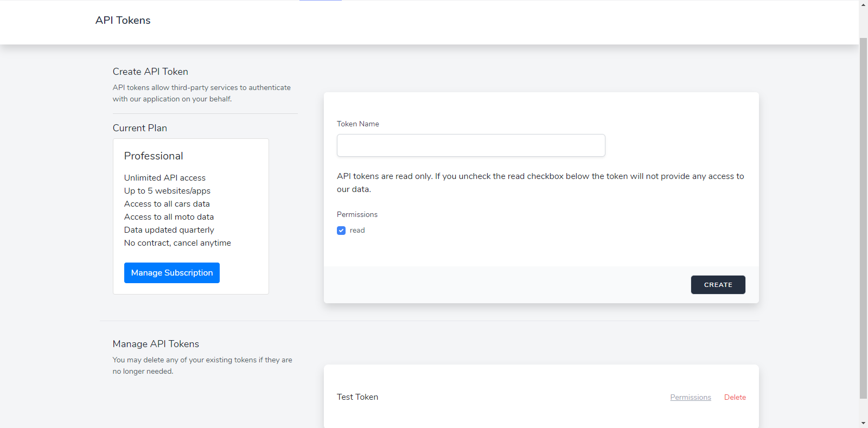Click 'Access to all moto data' text
Viewport: 868px width, 428px height.
pos(169,217)
